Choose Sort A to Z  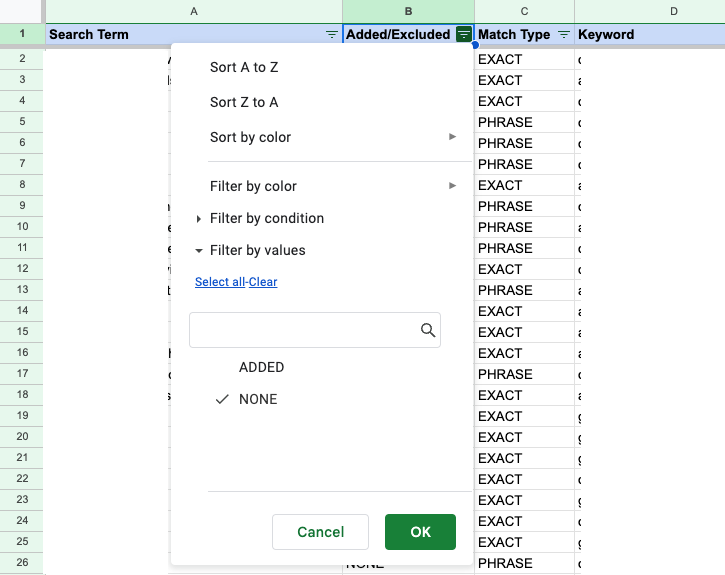(244, 67)
